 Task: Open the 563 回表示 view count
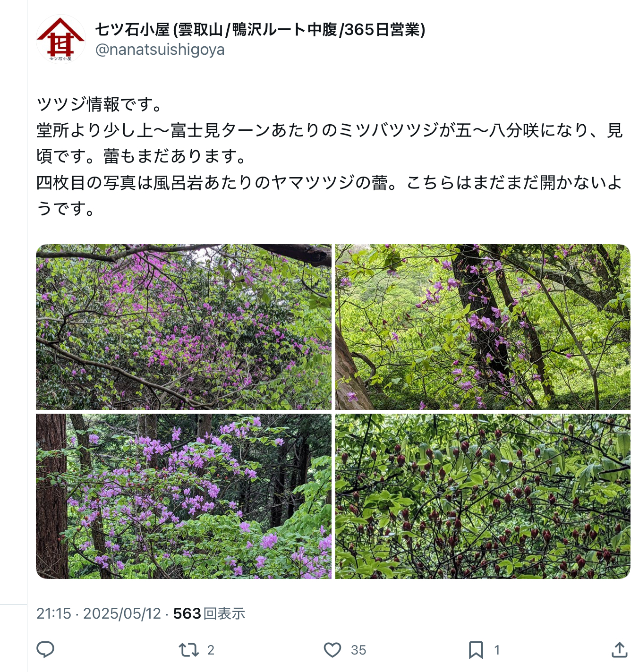coord(209,613)
